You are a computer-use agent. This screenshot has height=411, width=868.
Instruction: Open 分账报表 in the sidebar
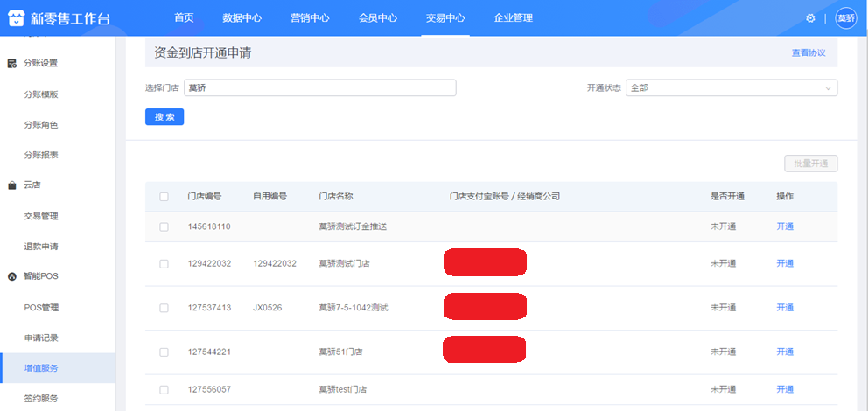point(41,156)
